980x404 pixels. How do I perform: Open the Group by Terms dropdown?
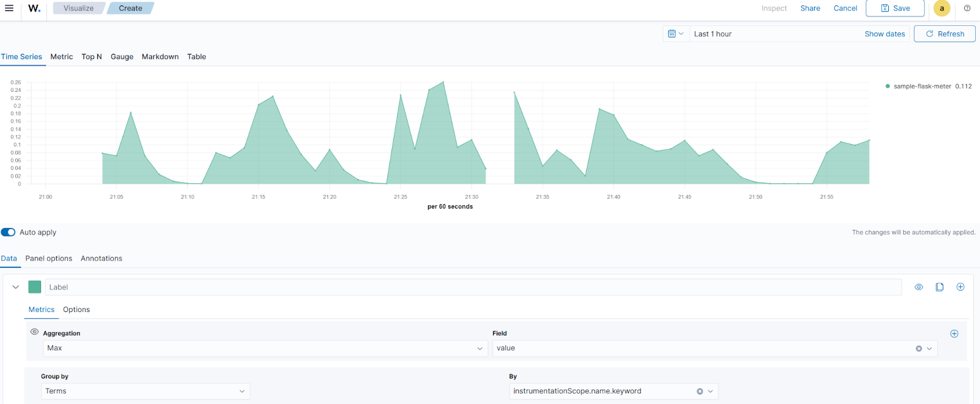pyautogui.click(x=145, y=391)
